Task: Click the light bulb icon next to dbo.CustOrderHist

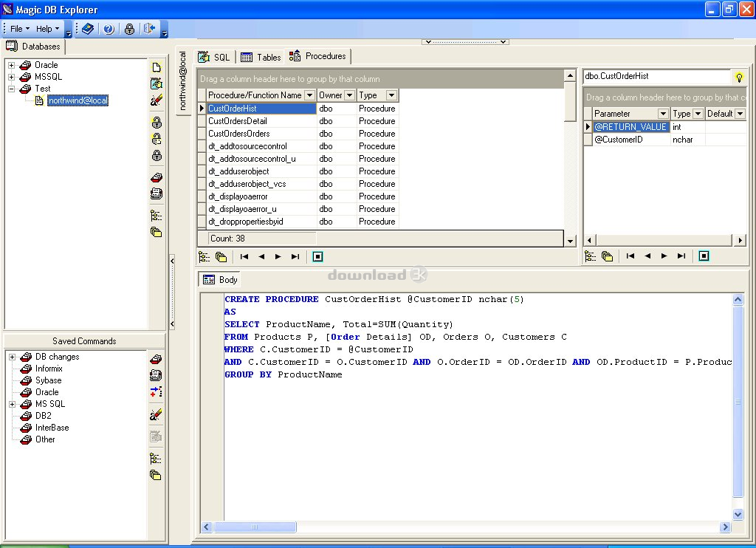Action: 738,78
